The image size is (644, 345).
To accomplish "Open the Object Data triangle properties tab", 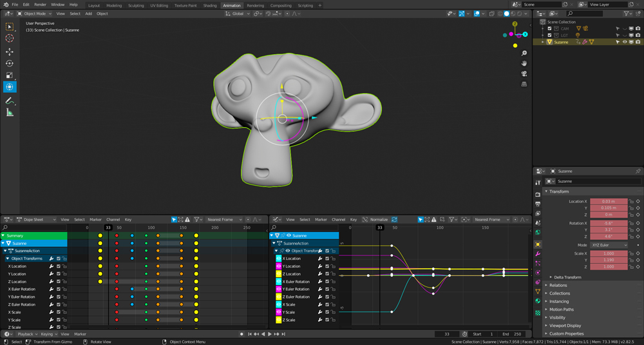I will pyautogui.click(x=538, y=291).
